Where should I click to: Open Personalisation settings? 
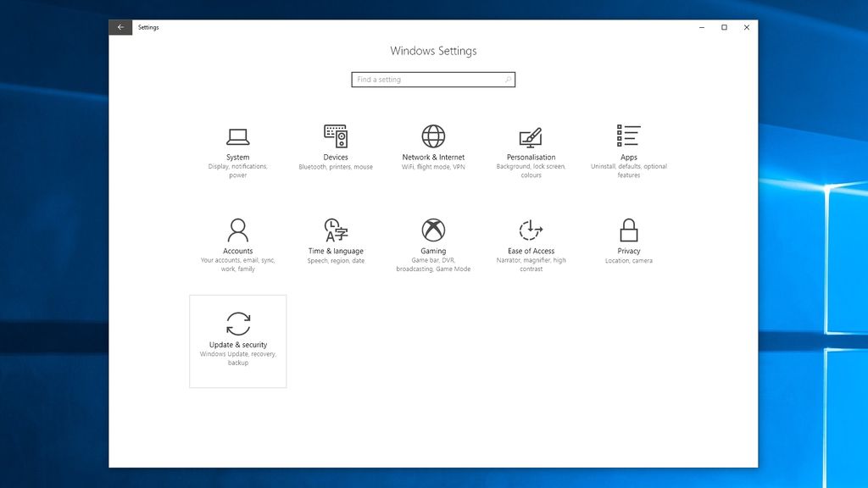pyautogui.click(x=531, y=144)
